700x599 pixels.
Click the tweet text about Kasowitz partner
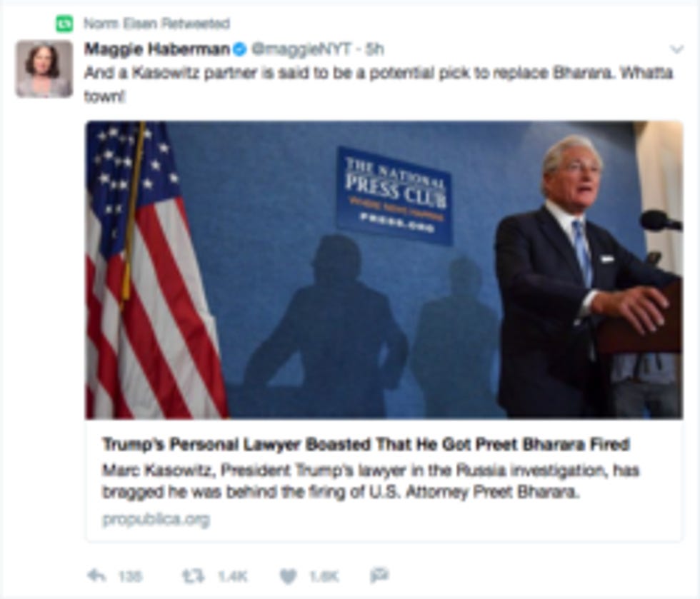tap(379, 84)
